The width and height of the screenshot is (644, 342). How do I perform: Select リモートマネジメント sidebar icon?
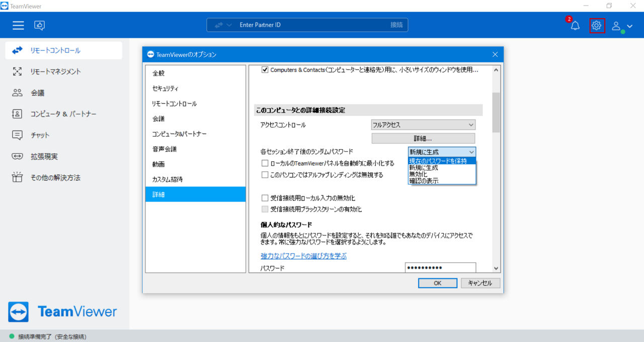click(x=18, y=72)
